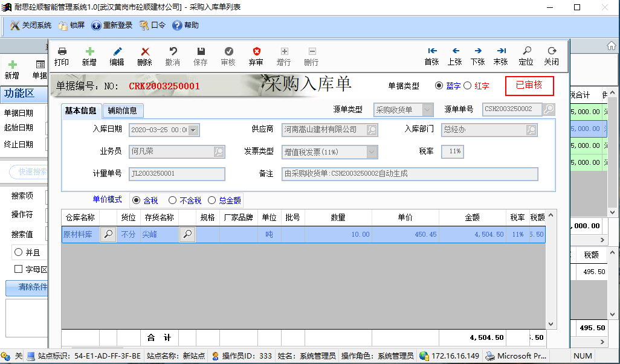Viewport: 620px width, 364px height.
Task: Click the 编辑 pencil edit icon
Action: [117, 52]
